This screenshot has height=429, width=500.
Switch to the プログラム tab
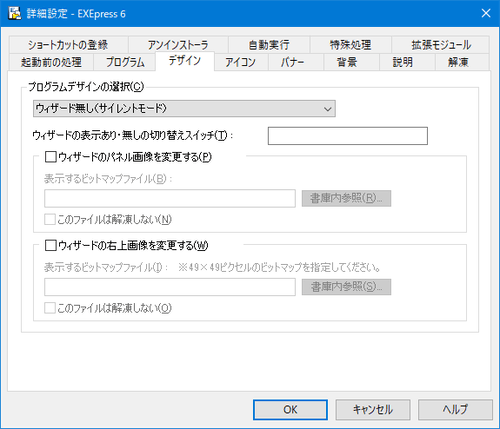click(125, 62)
